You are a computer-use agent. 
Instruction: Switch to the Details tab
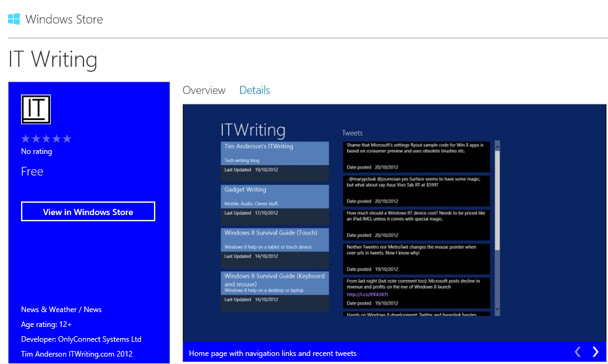(254, 90)
